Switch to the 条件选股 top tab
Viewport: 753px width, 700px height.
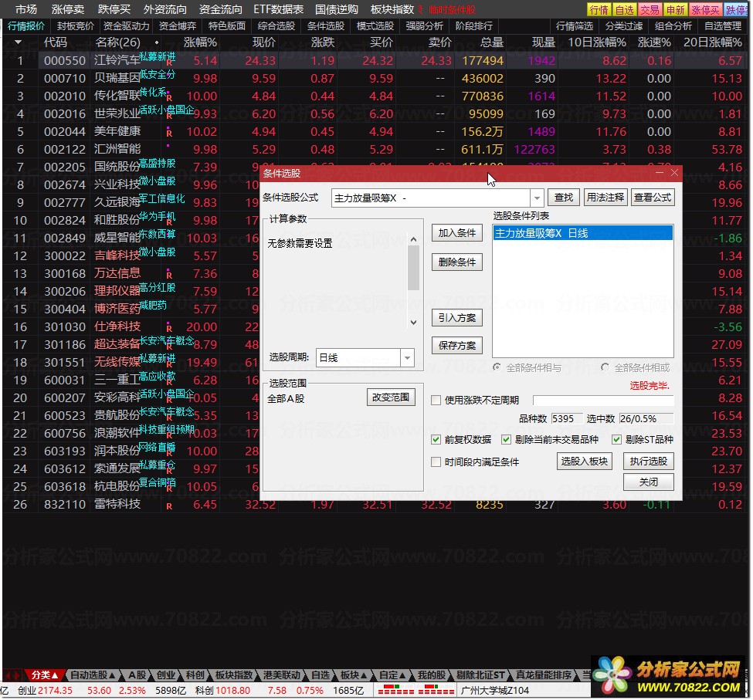pos(326,26)
